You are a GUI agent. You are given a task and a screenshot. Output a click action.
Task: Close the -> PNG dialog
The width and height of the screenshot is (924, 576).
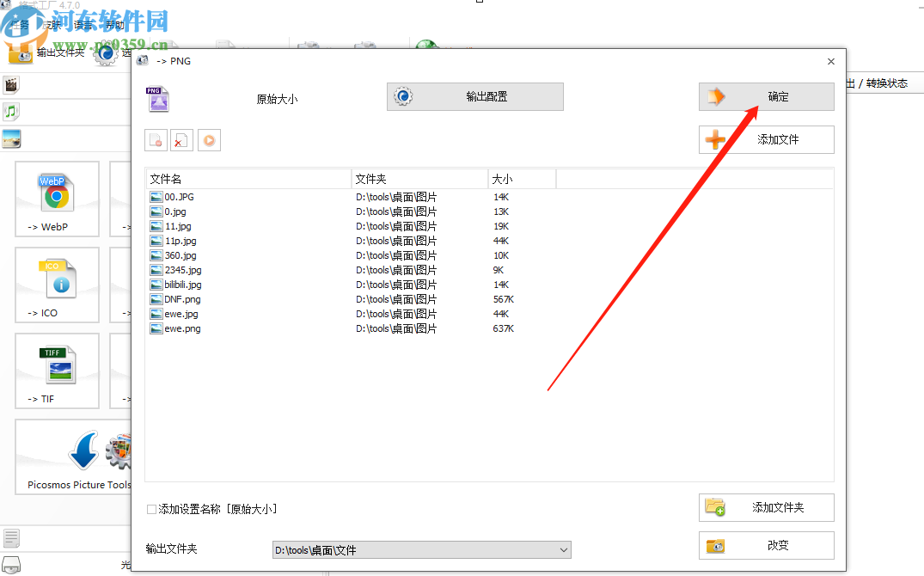pyautogui.click(x=831, y=61)
